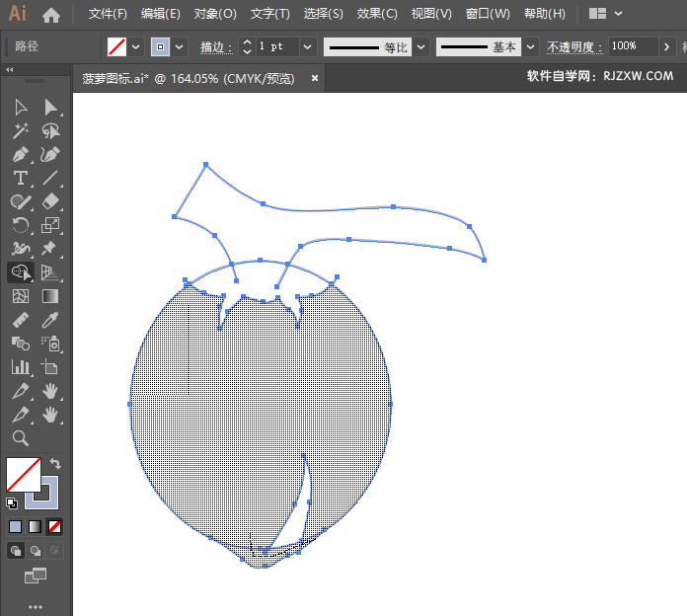Screen dimensions: 687x616
Task: Select the Zoom magnifier tool
Action: [x=20, y=438]
